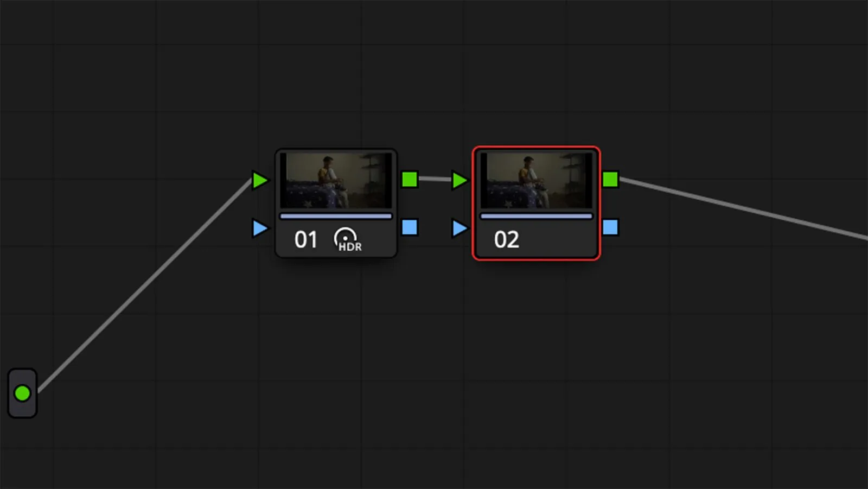
Task: Select node 01 by its thumbnail
Action: pyautogui.click(x=336, y=180)
